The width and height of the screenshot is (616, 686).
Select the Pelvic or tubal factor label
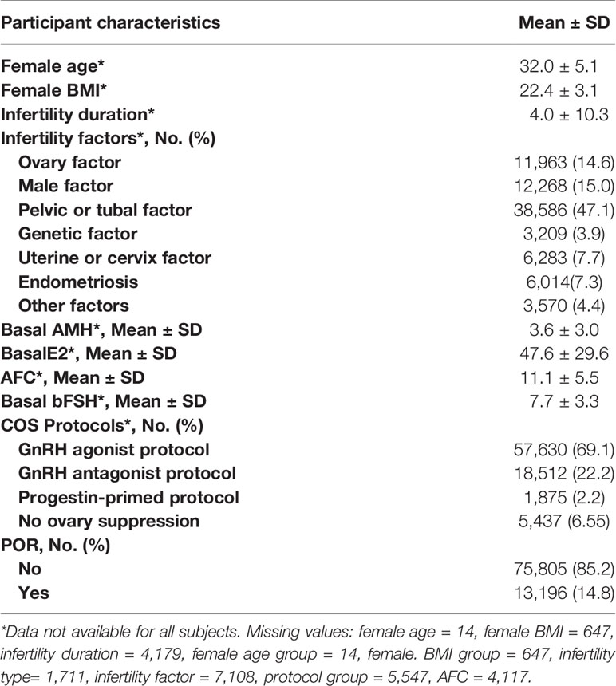tap(105, 211)
